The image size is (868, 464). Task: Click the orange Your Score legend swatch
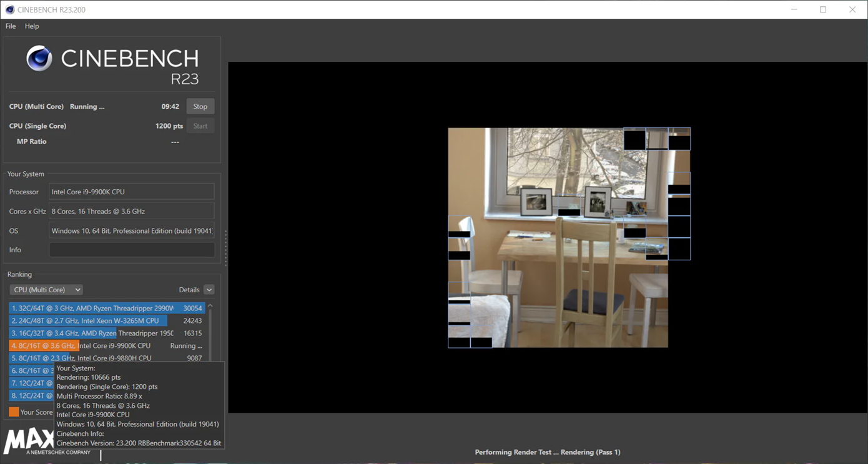pos(14,412)
